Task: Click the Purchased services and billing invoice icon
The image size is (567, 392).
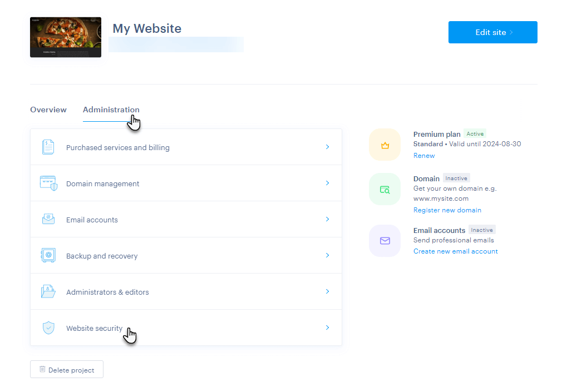Action: pos(48,147)
